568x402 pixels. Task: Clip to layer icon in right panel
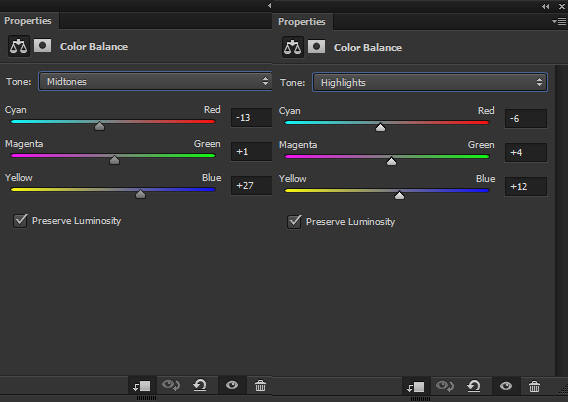click(x=416, y=387)
